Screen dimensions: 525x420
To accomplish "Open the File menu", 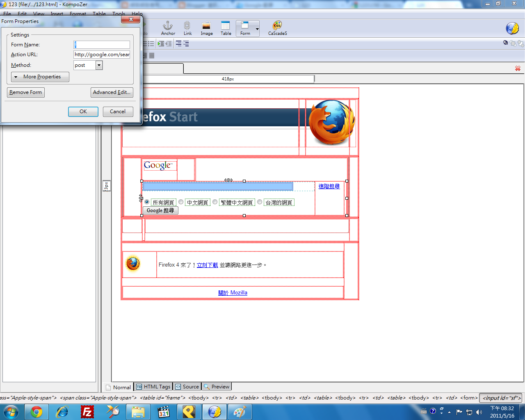I will point(7,14).
